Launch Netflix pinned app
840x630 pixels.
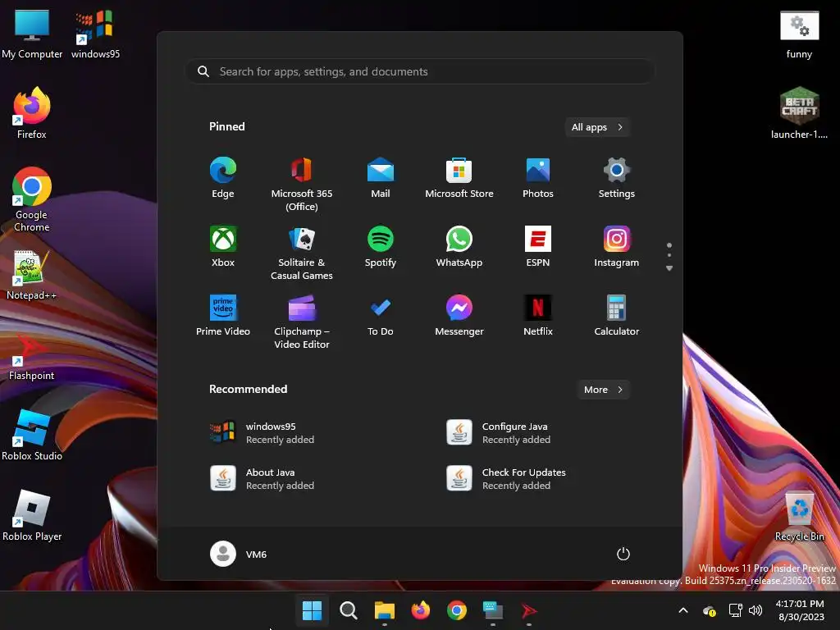538,316
